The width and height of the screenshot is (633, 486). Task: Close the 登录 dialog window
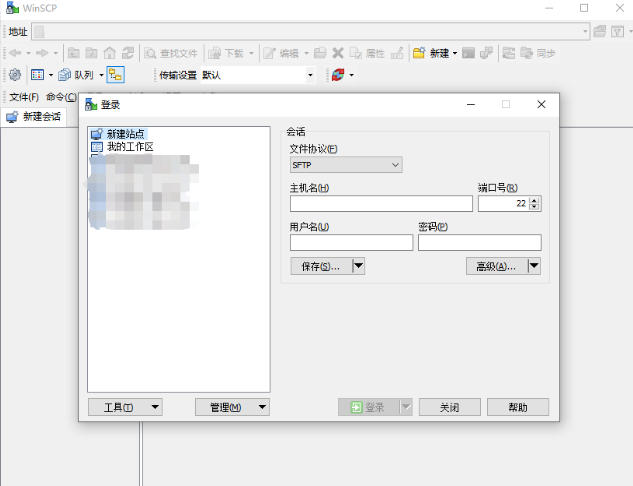(x=541, y=105)
